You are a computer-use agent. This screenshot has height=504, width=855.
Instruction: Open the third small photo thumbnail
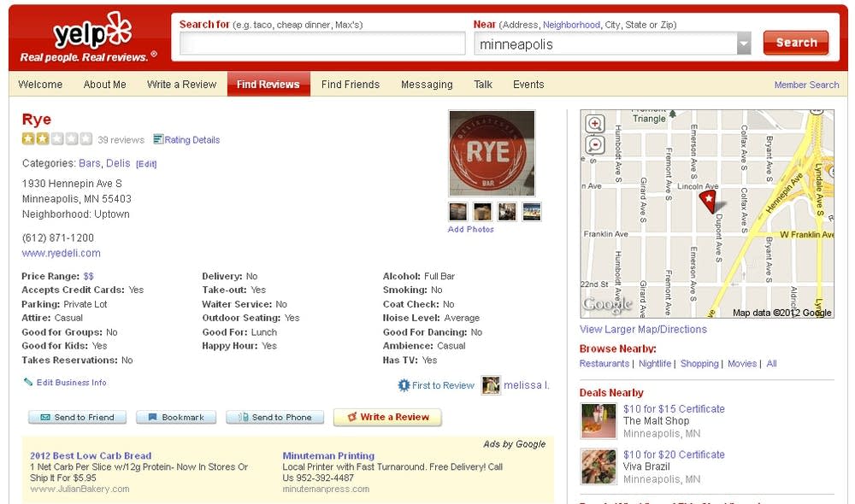click(507, 211)
